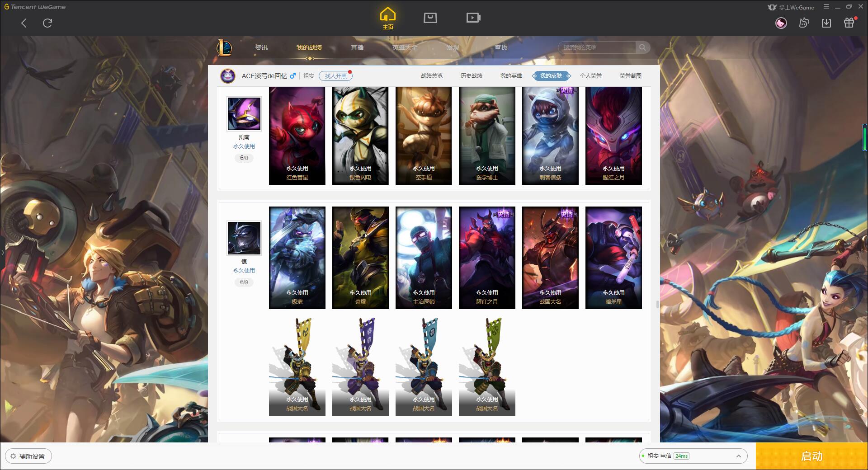This screenshot has width=868, height=470.
Task: Switch to the 个人荣誉 sub-tab
Action: (591, 76)
